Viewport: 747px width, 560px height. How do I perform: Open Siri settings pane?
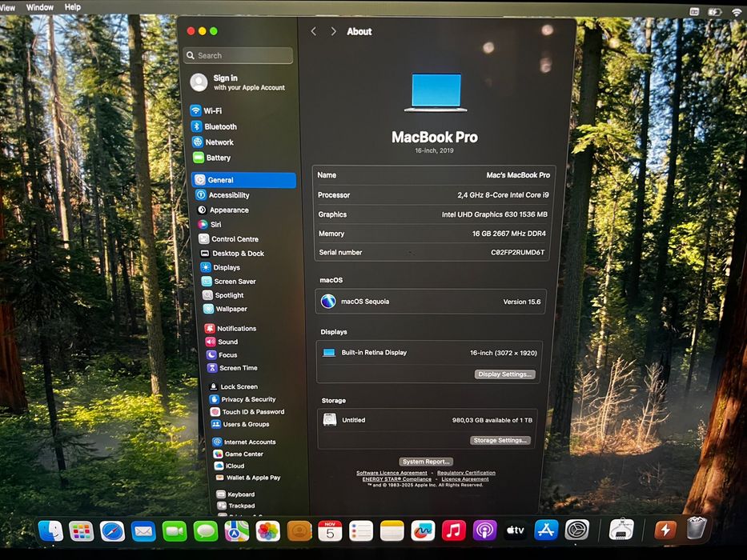point(210,224)
